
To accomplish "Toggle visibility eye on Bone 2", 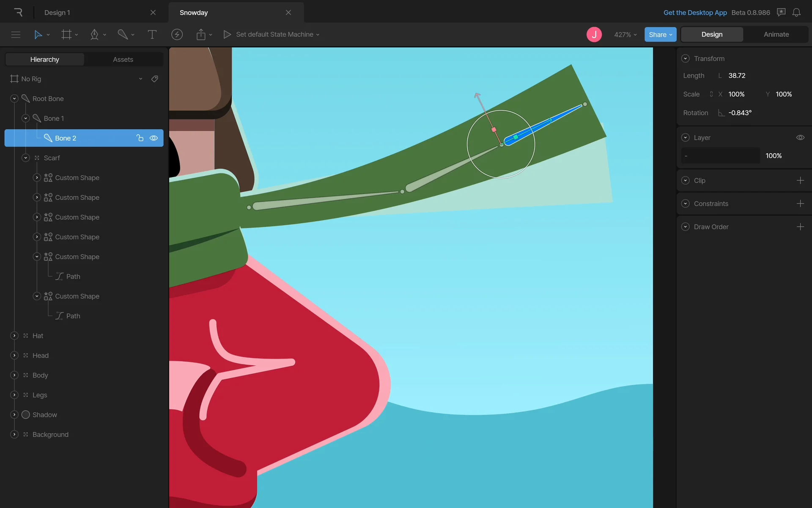I will point(154,138).
